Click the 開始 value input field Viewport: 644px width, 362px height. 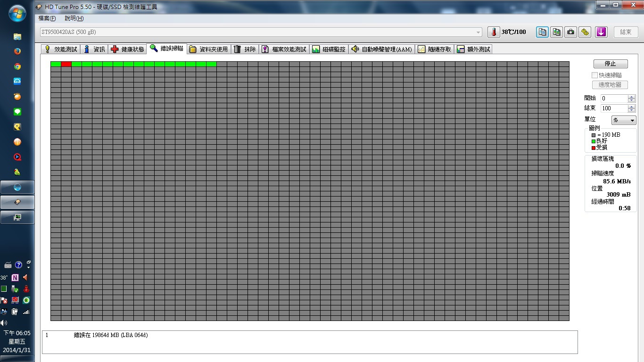click(x=614, y=98)
